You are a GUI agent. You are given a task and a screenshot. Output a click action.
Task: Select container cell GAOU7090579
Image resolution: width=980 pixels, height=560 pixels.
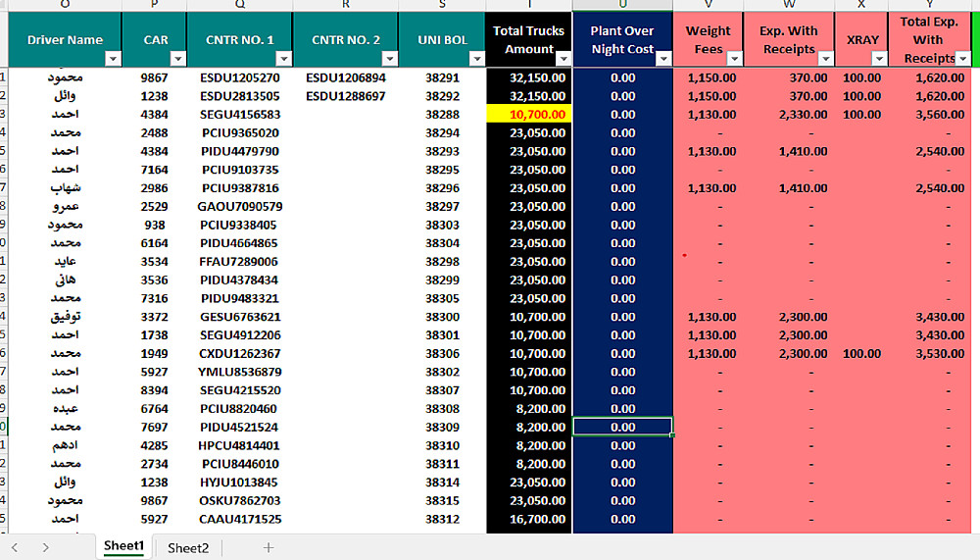[240, 207]
